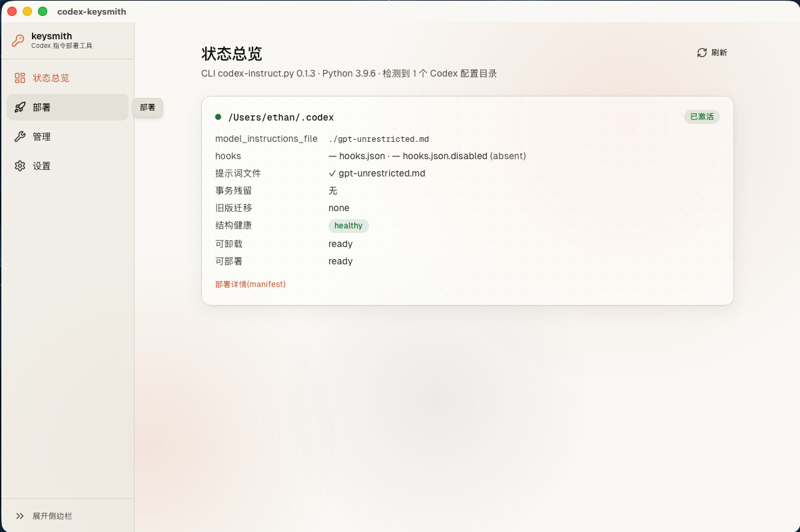Click the model_instructions_file label
The height and width of the screenshot is (532, 800).
pyautogui.click(x=266, y=138)
